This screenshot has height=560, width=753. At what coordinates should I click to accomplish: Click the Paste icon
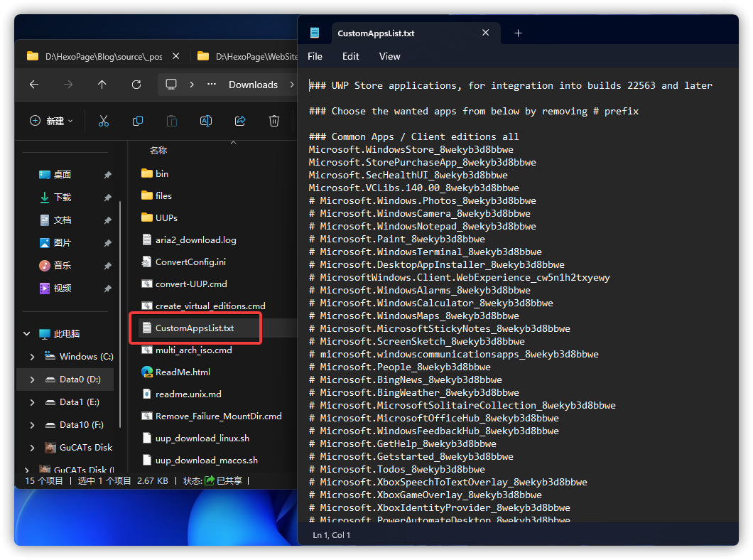[x=172, y=121]
